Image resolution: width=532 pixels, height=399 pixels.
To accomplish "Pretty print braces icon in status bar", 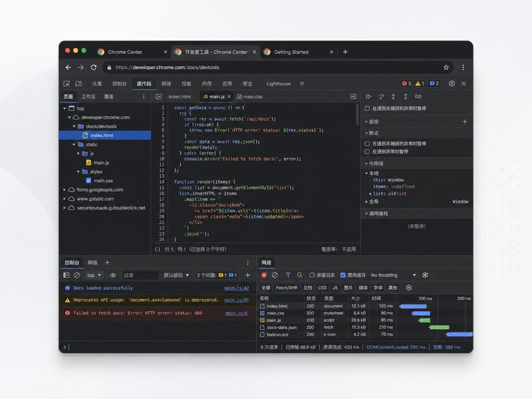I will pyautogui.click(x=157, y=249).
